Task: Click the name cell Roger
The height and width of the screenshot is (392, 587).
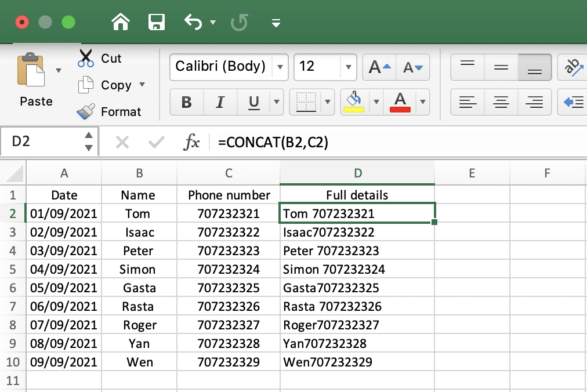Action: pyautogui.click(x=139, y=325)
